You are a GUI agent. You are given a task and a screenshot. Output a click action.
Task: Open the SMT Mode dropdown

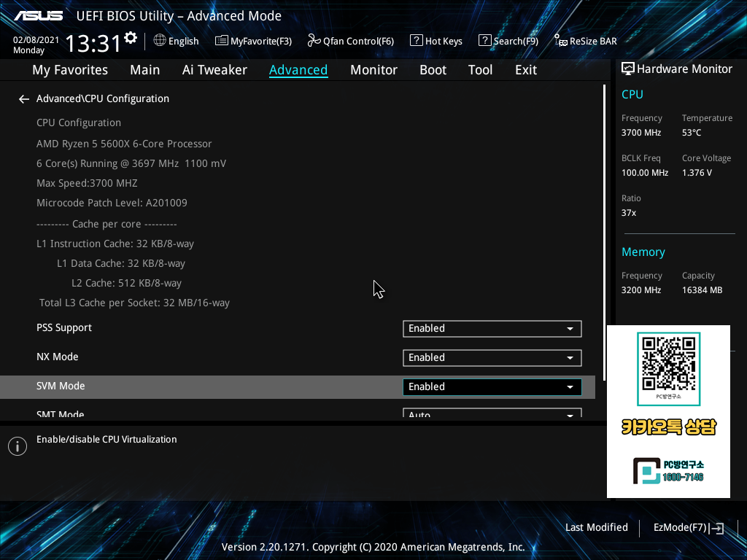pyautogui.click(x=492, y=413)
